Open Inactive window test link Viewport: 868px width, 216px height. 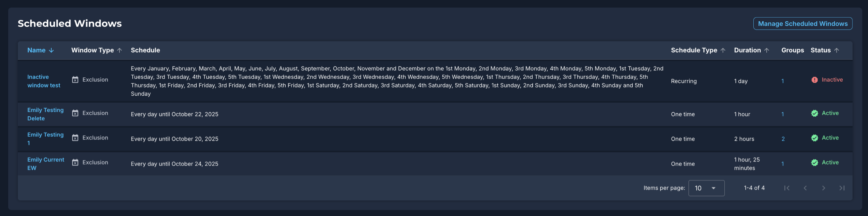pos(44,81)
